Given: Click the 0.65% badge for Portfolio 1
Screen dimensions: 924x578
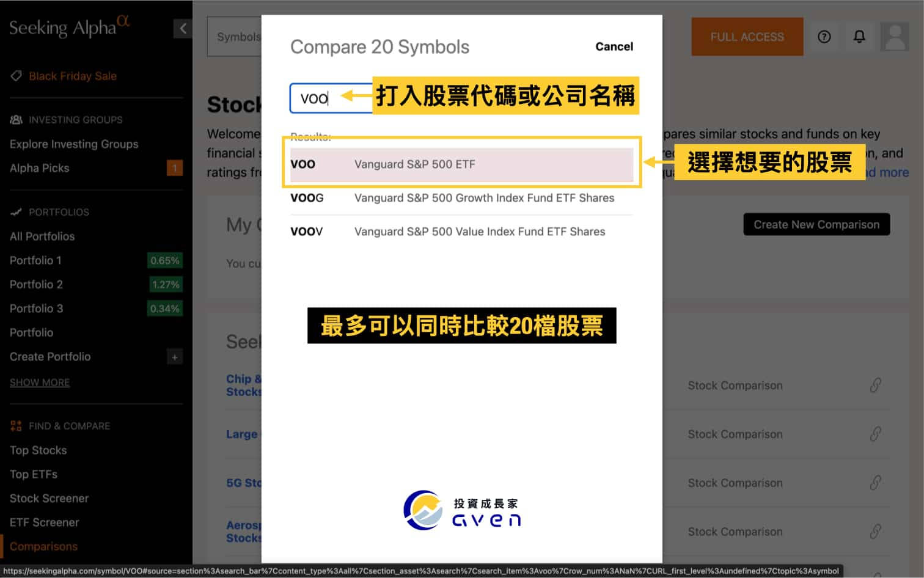Looking at the screenshot, I should tap(165, 260).
